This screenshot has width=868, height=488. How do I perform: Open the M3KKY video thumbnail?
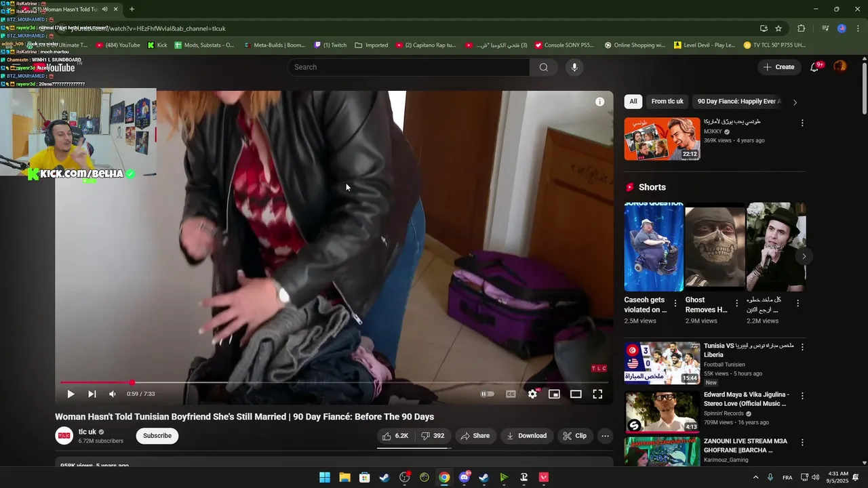click(662, 139)
